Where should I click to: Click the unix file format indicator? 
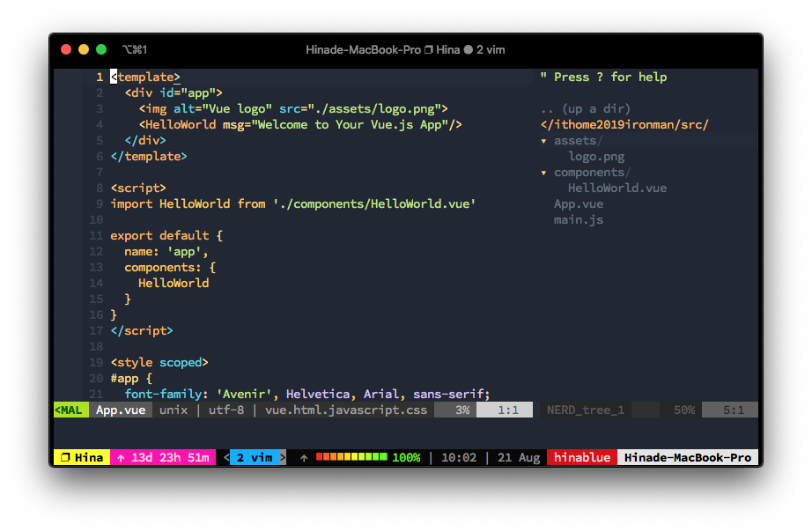click(173, 410)
